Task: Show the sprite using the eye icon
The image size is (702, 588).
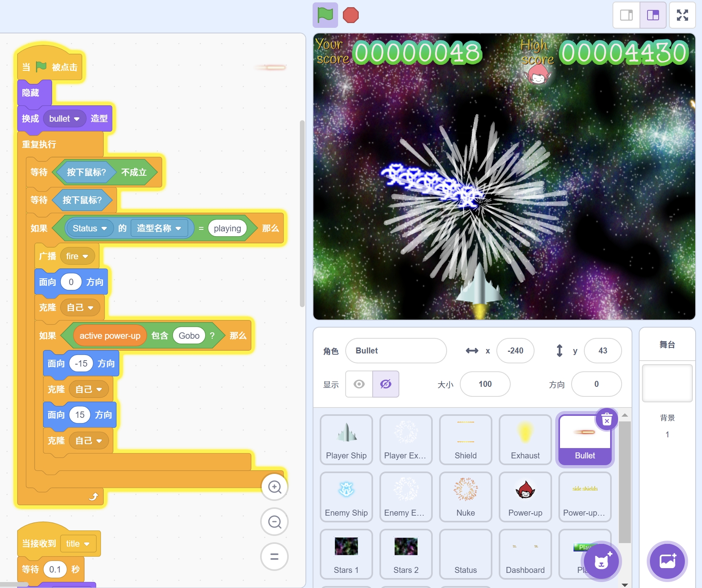Action: [x=359, y=384]
